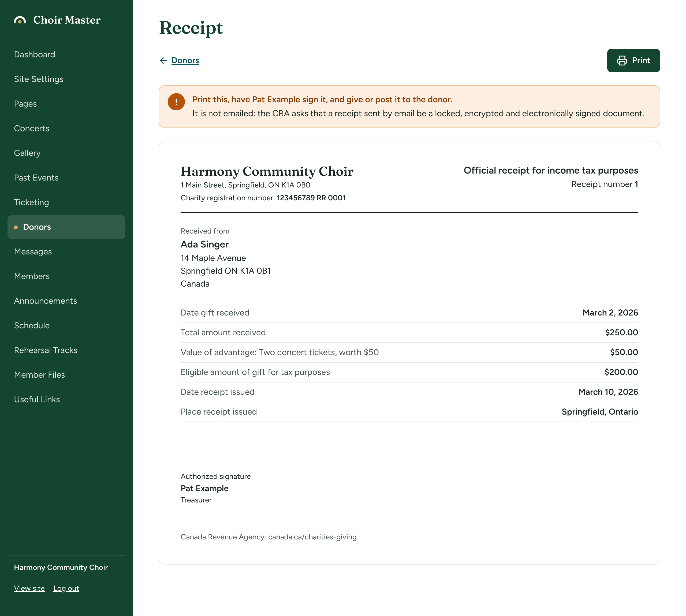This screenshot has height=616, width=686.
Task: Click the date March 2, 2026
Action: click(x=610, y=313)
